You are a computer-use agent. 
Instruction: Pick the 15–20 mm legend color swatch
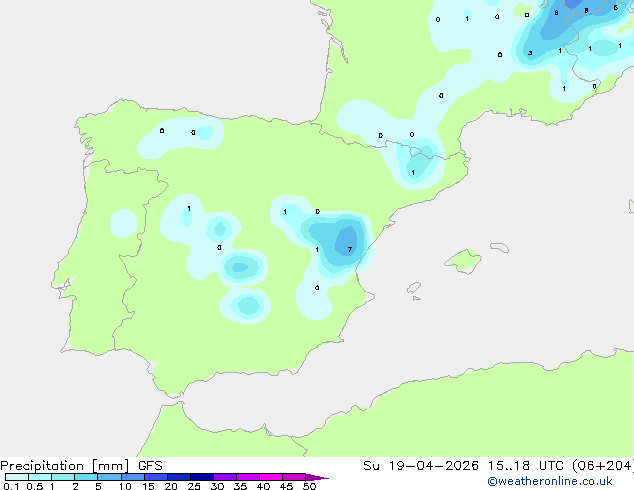point(156,477)
